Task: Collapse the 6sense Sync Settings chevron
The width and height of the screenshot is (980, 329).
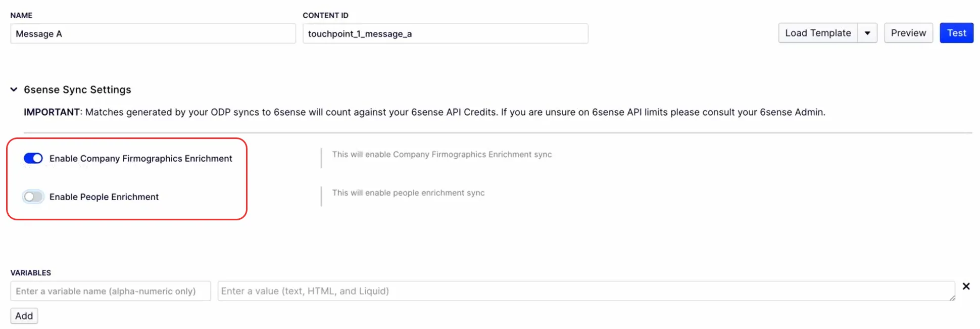Action: (x=14, y=89)
